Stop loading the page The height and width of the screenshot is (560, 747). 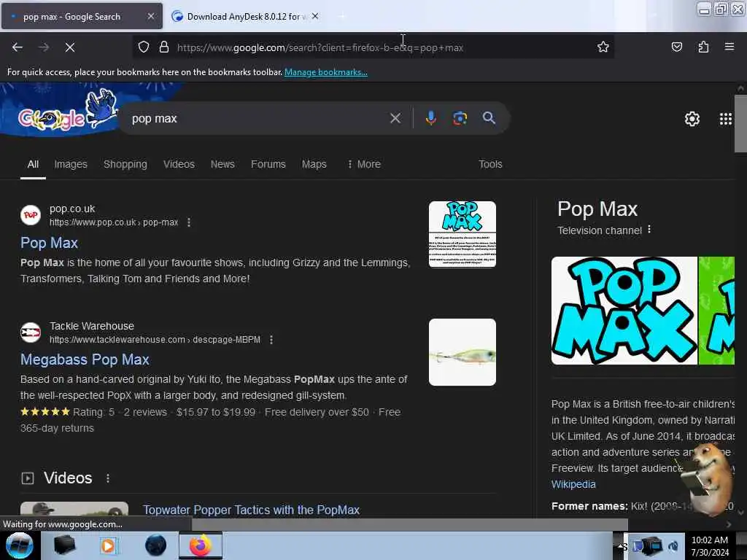point(69,47)
